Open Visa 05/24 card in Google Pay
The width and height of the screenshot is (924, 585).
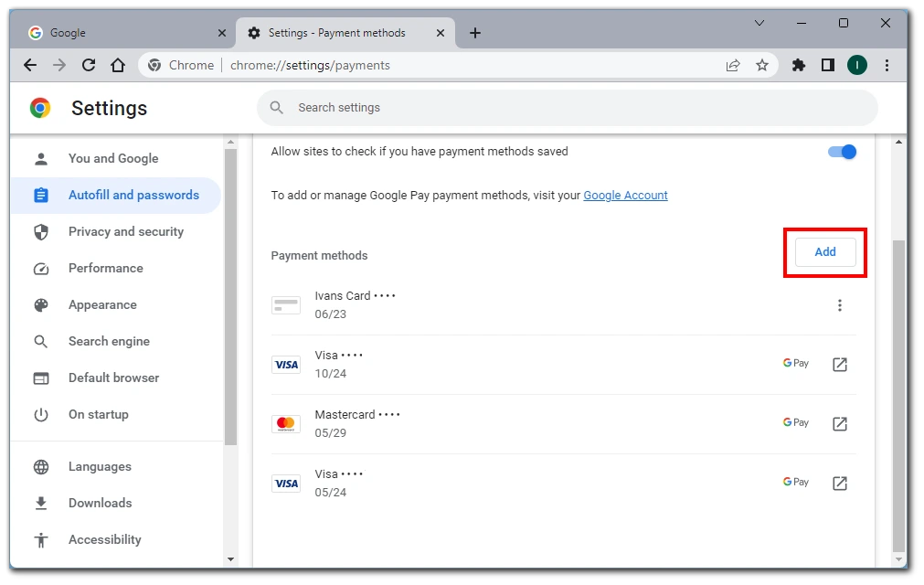point(840,484)
